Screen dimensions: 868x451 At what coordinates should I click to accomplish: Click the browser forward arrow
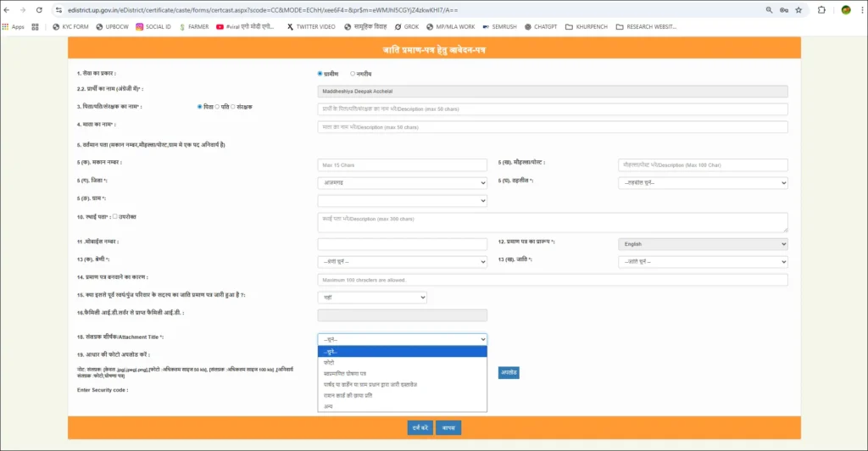[23, 10]
